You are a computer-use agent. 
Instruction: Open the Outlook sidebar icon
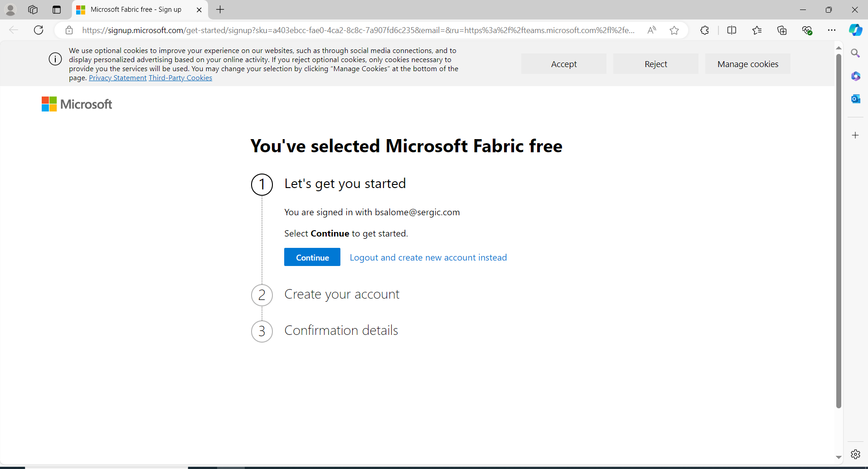[x=855, y=99]
